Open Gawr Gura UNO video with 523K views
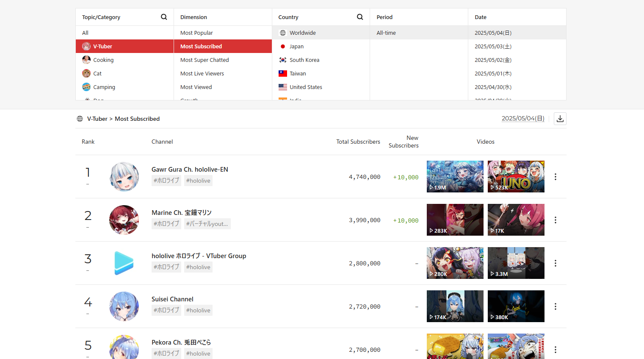 (516, 176)
